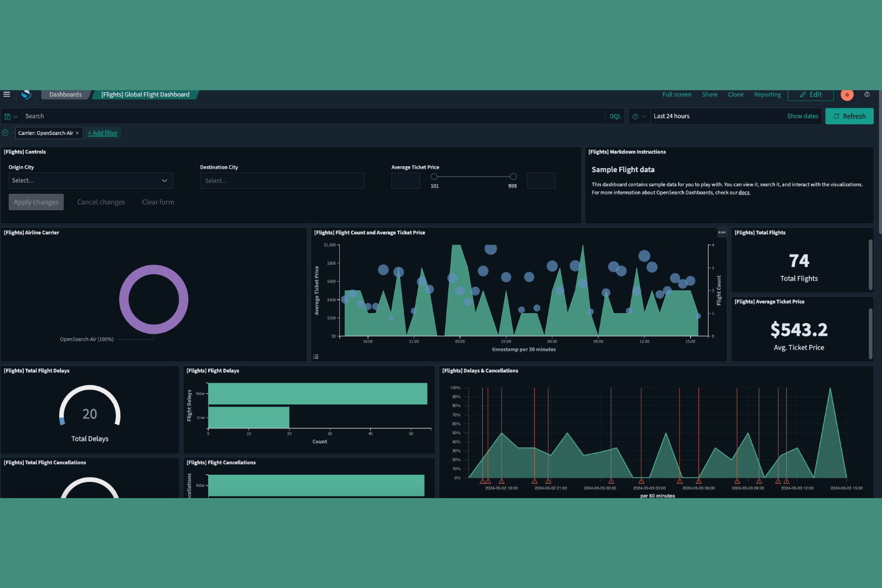The image size is (882, 588).
Task: Open the clock icon quick time ranges
Action: tap(635, 116)
